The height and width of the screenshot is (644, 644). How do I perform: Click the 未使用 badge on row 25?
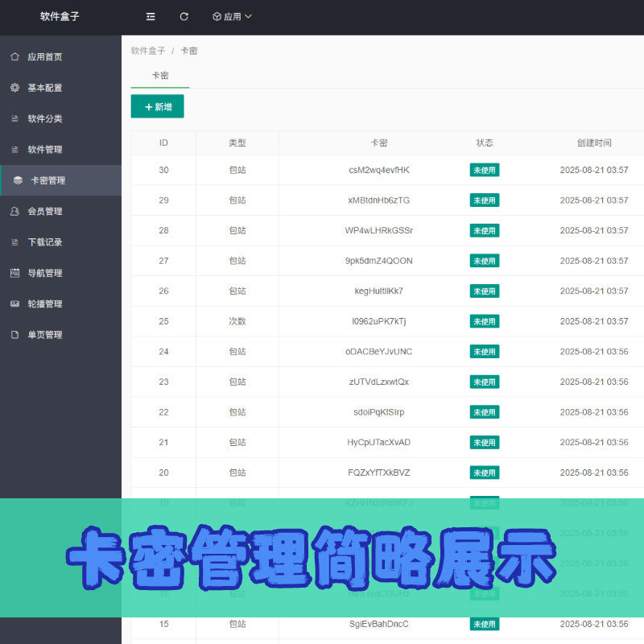pyautogui.click(x=485, y=321)
